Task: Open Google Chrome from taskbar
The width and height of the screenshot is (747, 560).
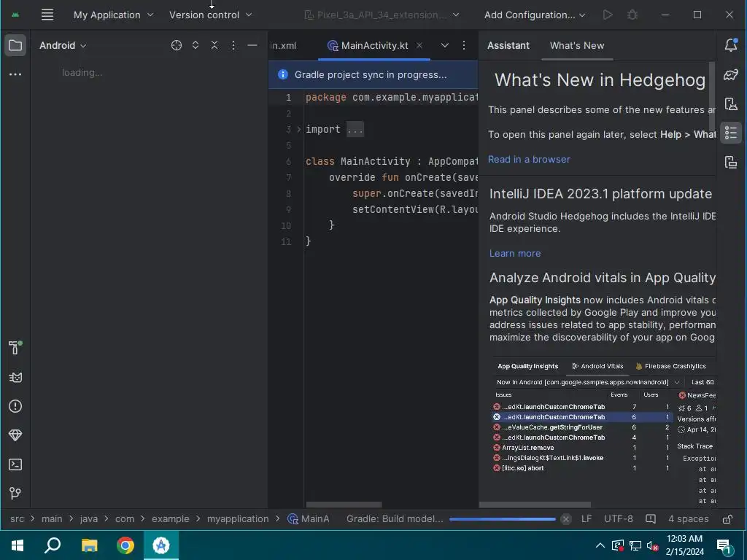Action: pyautogui.click(x=125, y=545)
